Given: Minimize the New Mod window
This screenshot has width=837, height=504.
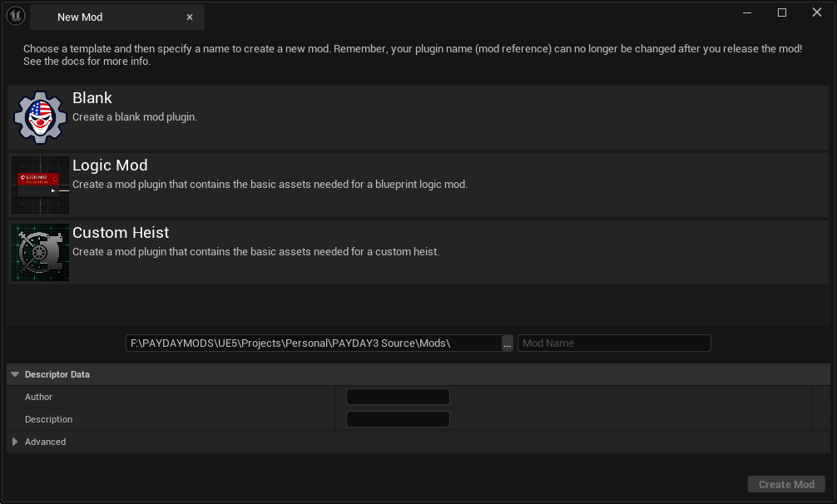Looking at the screenshot, I should click(x=747, y=12).
